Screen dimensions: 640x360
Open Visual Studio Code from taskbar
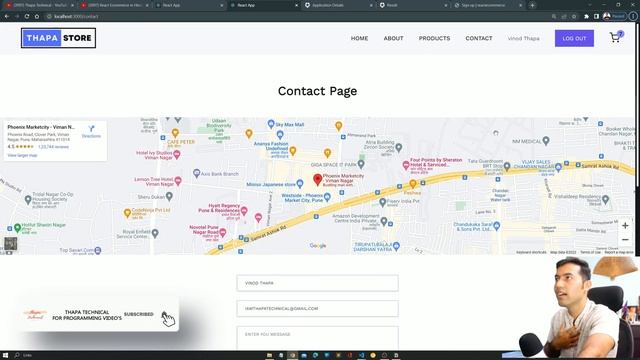tap(361, 355)
